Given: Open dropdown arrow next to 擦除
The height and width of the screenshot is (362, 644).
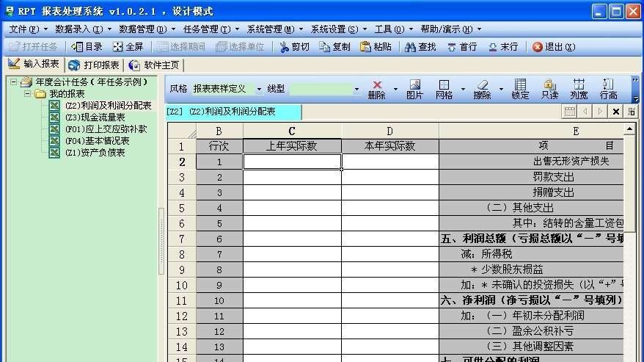Looking at the screenshot, I should tap(501, 89).
